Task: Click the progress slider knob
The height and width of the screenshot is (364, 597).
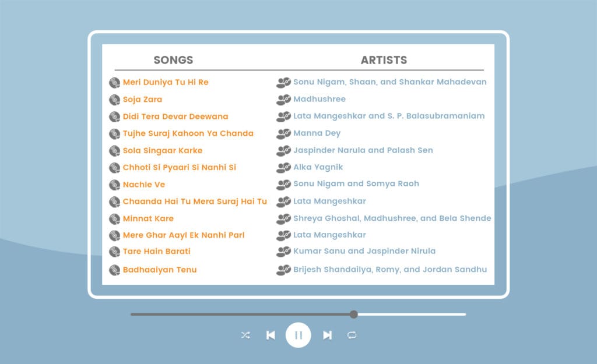Action: (354, 314)
